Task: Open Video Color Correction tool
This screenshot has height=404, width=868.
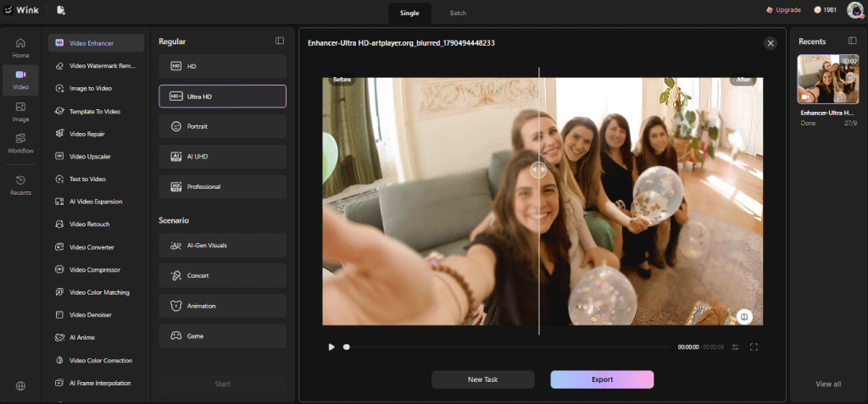Action: [97, 360]
